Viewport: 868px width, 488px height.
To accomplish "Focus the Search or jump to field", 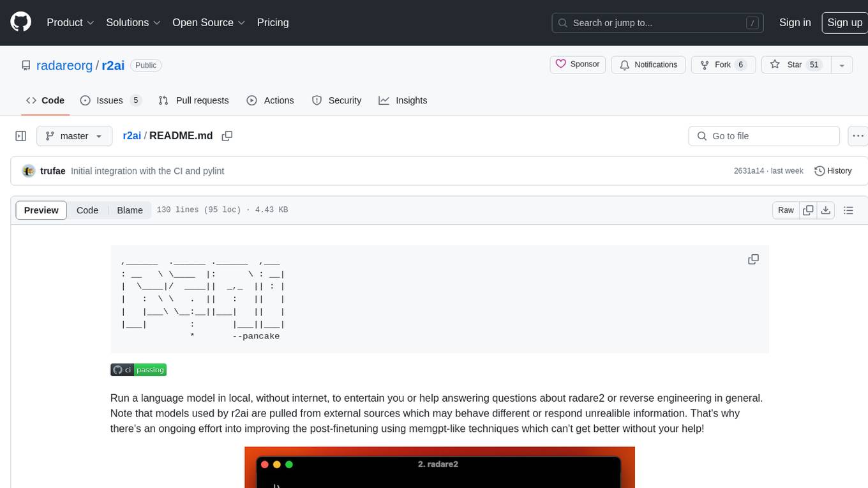I will 658,22.
